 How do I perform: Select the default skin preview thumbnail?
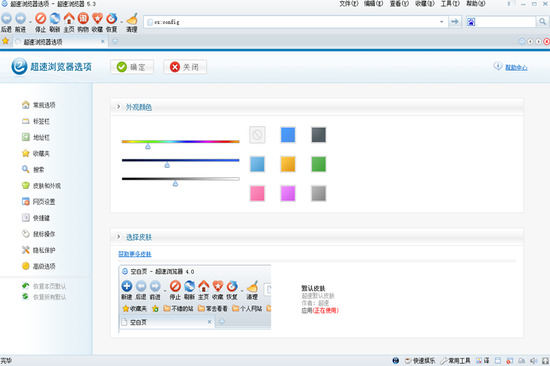[195, 297]
